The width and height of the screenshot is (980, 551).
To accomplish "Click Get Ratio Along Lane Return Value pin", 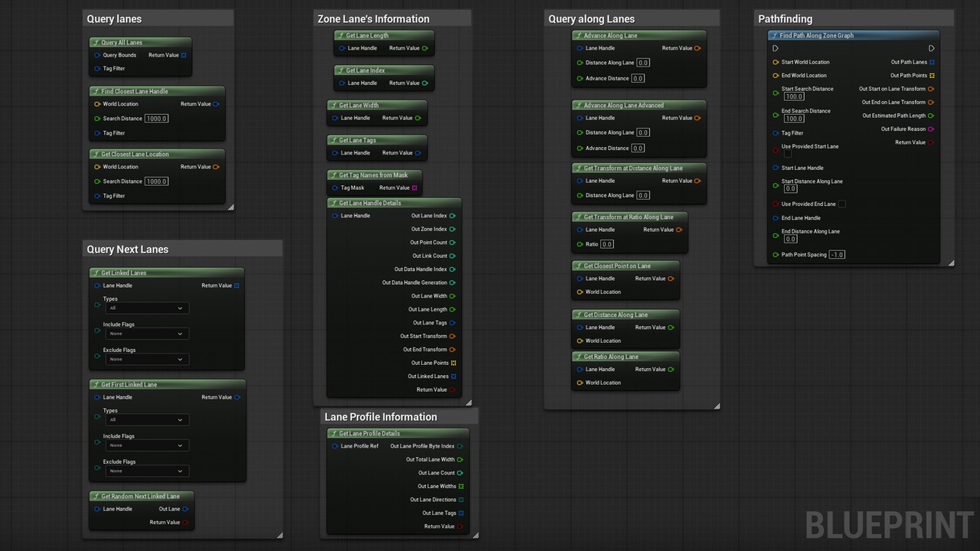I will (x=671, y=369).
